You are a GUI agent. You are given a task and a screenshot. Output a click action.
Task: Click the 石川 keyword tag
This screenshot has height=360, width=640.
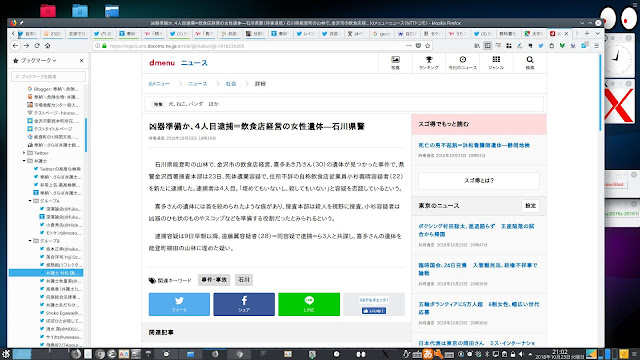pyautogui.click(x=244, y=280)
